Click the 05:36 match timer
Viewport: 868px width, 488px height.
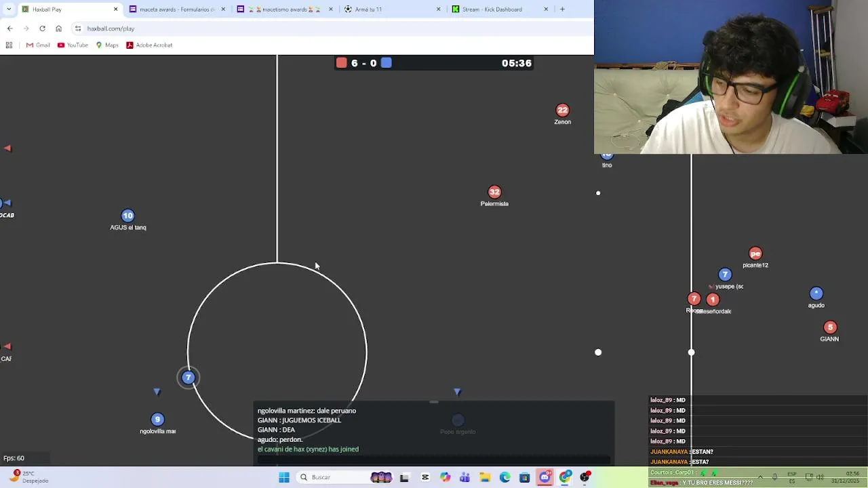(x=517, y=63)
